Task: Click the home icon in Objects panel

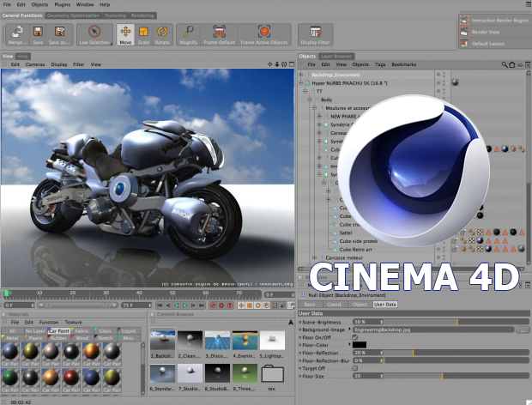Action: [x=512, y=64]
